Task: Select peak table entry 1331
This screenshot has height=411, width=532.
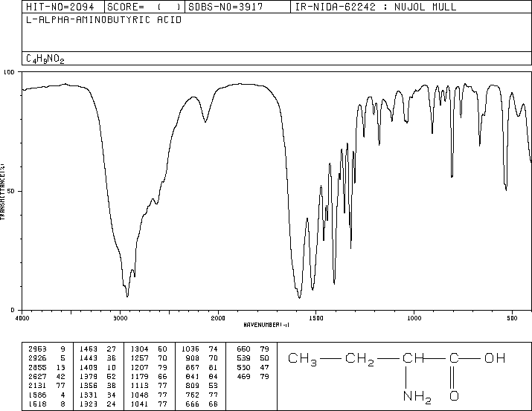Action: click(89, 395)
